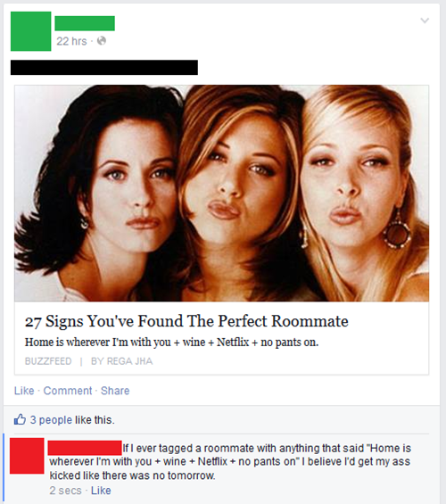Viewport: 446px width, 504px height.
Task: Open the 27 Signs You've Found The Perfect Roommate headline
Action: pyautogui.click(x=186, y=321)
